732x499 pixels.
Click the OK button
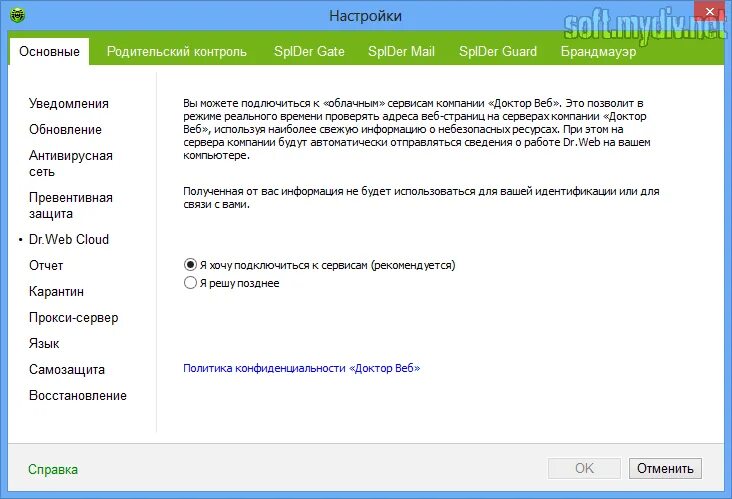(x=584, y=468)
